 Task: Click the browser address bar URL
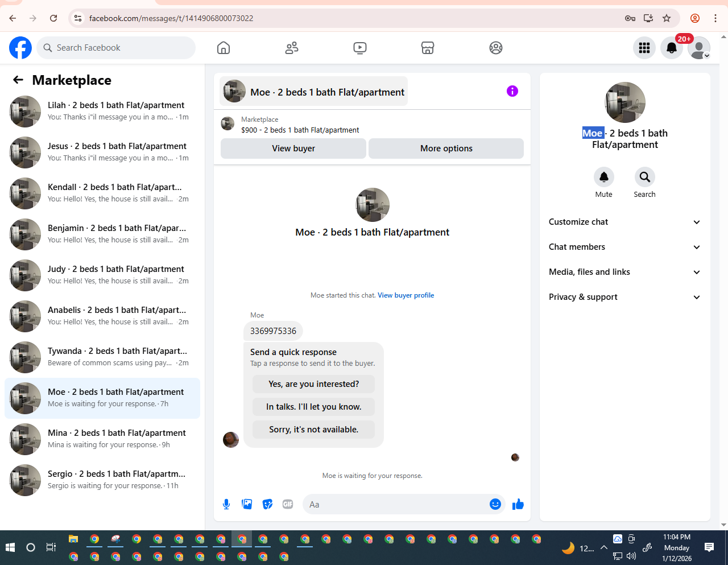pos(171,18)
